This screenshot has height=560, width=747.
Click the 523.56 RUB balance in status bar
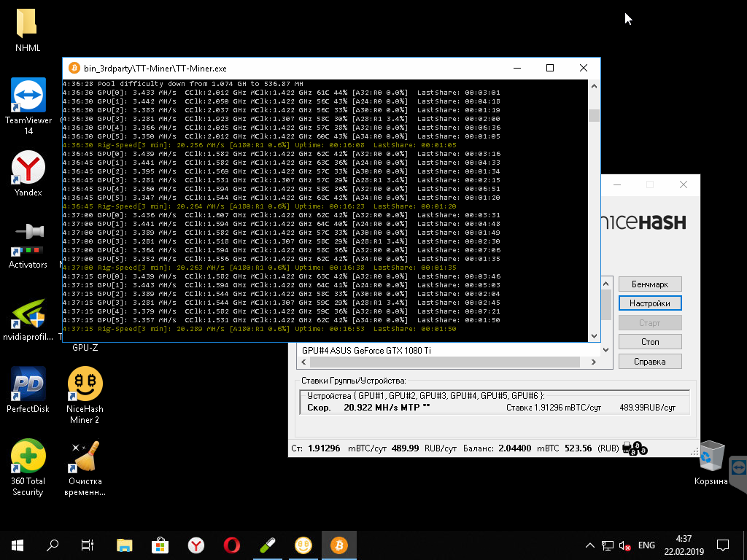(x=578, y=448)
